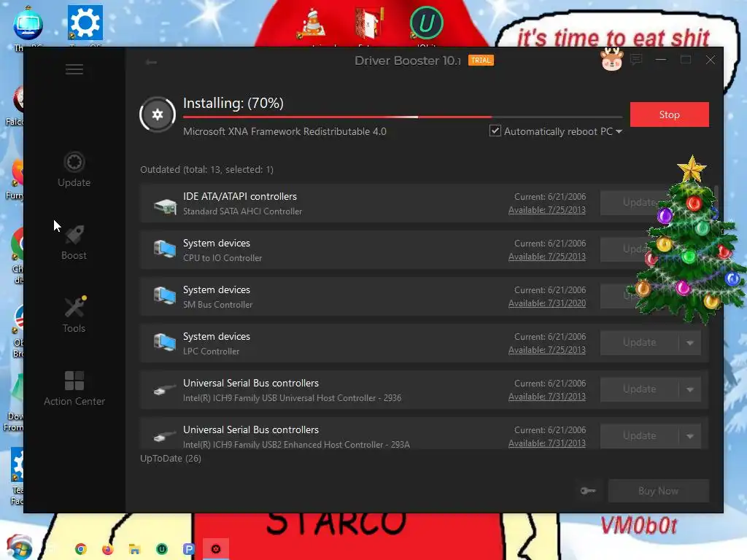
Task: Open Chrome from the taskbar
Action: pos(81,549)
